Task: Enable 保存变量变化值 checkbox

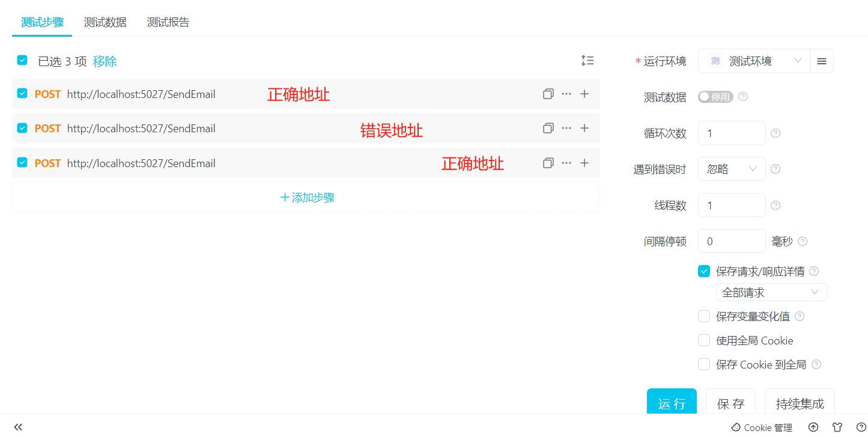Action: (704, 316)
